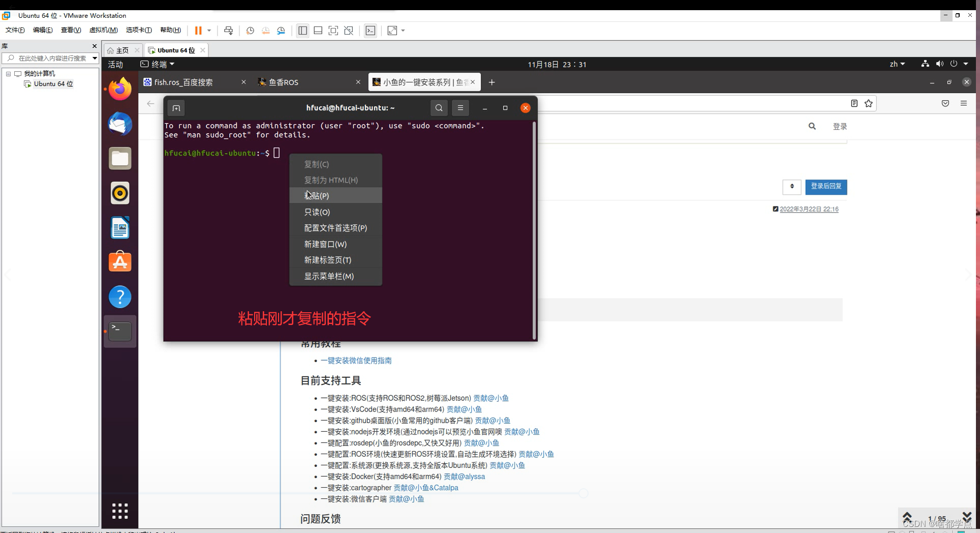Select 粘贴(P) in the context menu
This screenshot has width=980, height=533.
coord(335,196)
